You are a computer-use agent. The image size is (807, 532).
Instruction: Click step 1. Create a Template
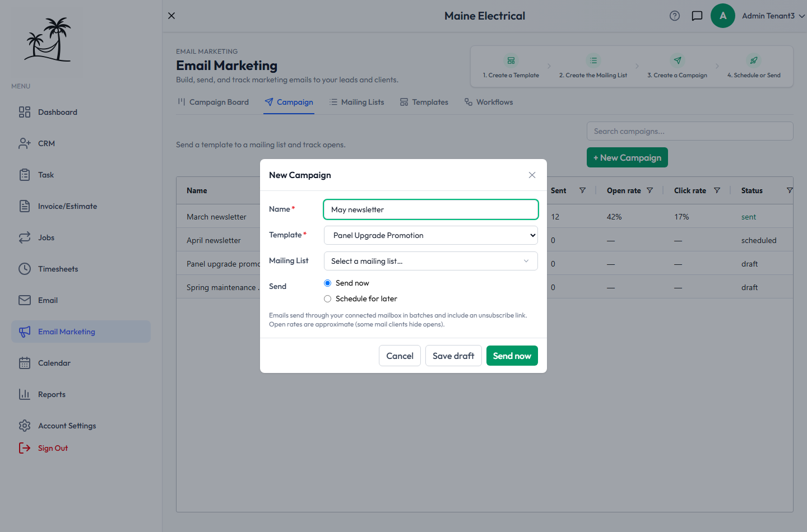[511, 67]
